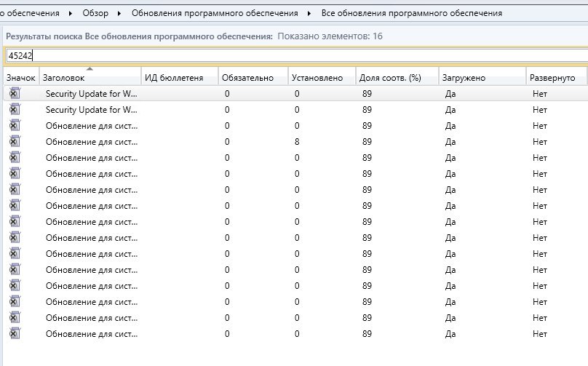
Task: Click Нет in highlighted Security Update row
Action: tap(540, 94)
